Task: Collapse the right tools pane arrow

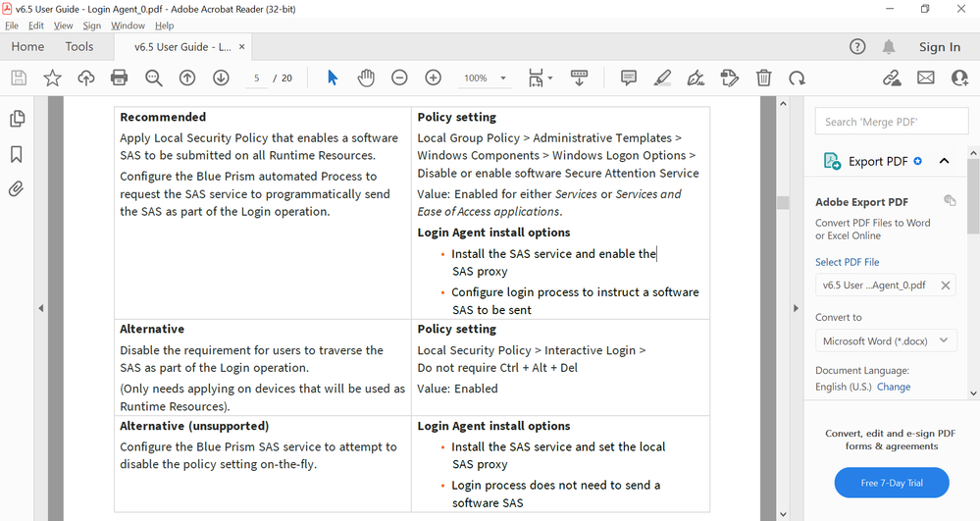Action: coord(796,308)
